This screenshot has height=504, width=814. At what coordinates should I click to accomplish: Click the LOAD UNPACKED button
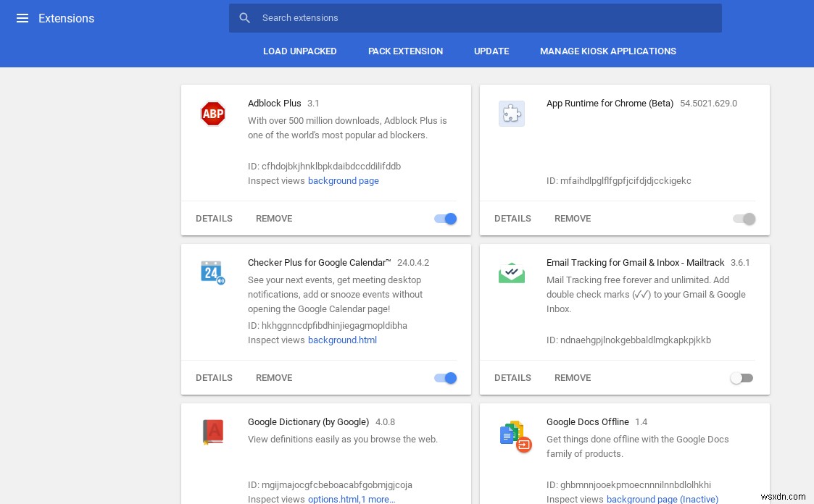coord(300,51)
